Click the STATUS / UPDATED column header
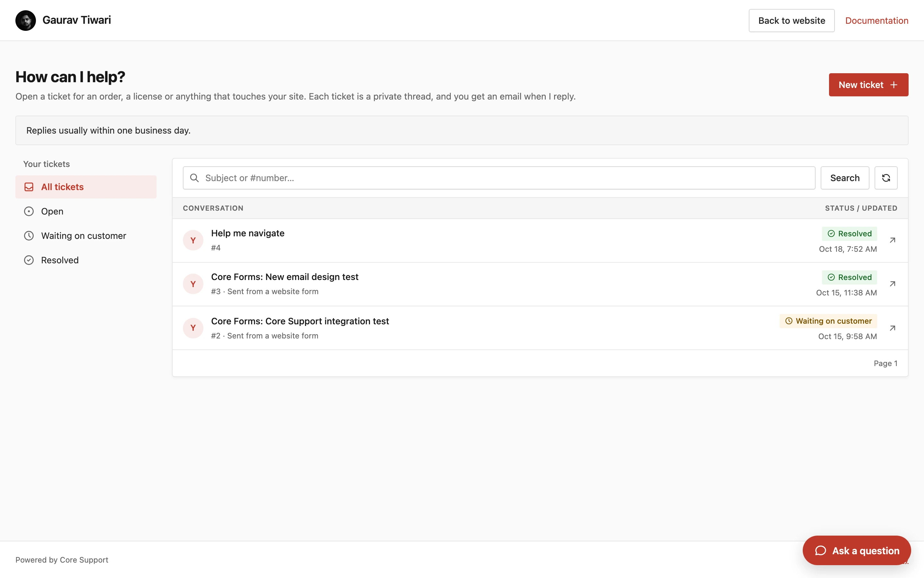The image size is (924, 578). (861, 208)
